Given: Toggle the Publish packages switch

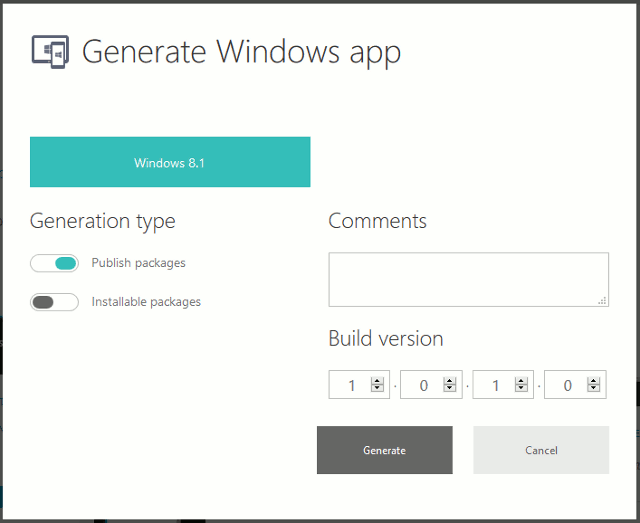Looking at the screenshot, I should [54, 263].
